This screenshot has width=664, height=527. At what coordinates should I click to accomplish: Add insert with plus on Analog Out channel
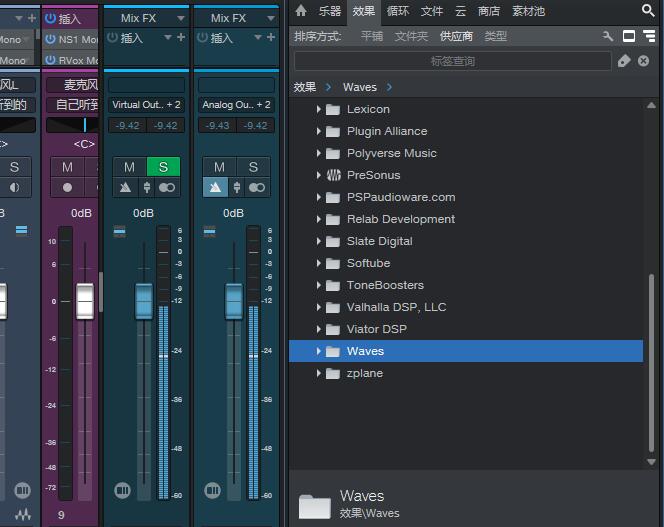(271, 37)
